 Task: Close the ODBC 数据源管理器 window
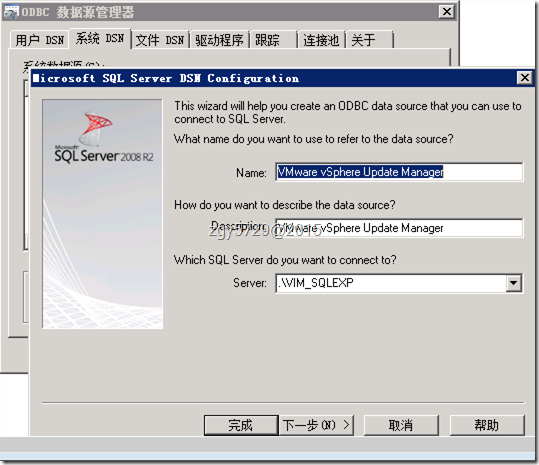pos(447,12)
